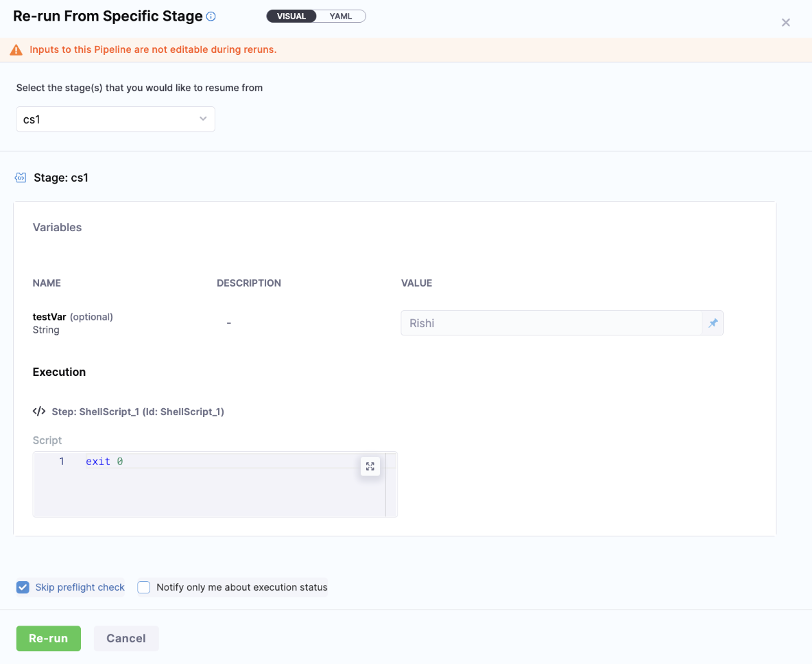Click the script editor vertical scrollbar

(x=391, y=484)
